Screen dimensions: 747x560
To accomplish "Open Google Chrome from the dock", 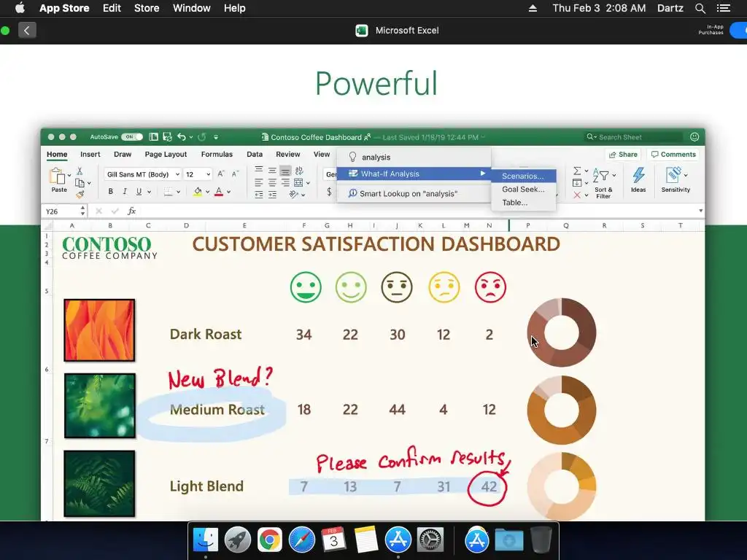I will pos(270,540).
